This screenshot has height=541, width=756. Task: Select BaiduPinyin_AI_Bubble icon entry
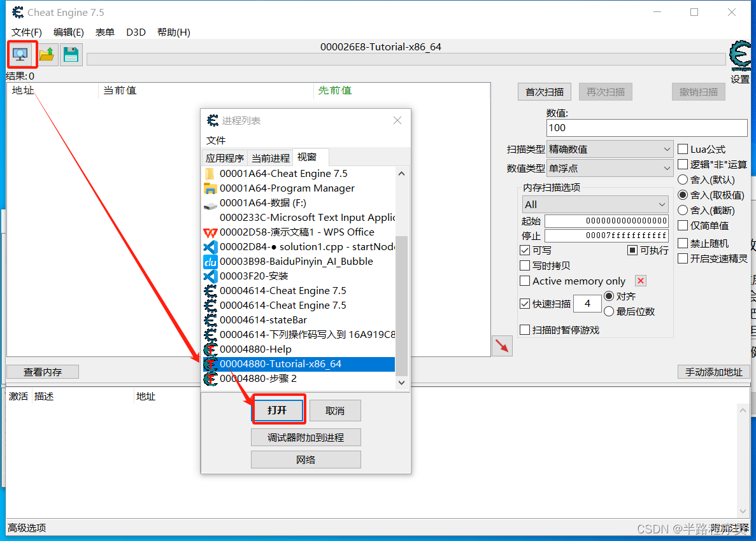coord(210,262)
